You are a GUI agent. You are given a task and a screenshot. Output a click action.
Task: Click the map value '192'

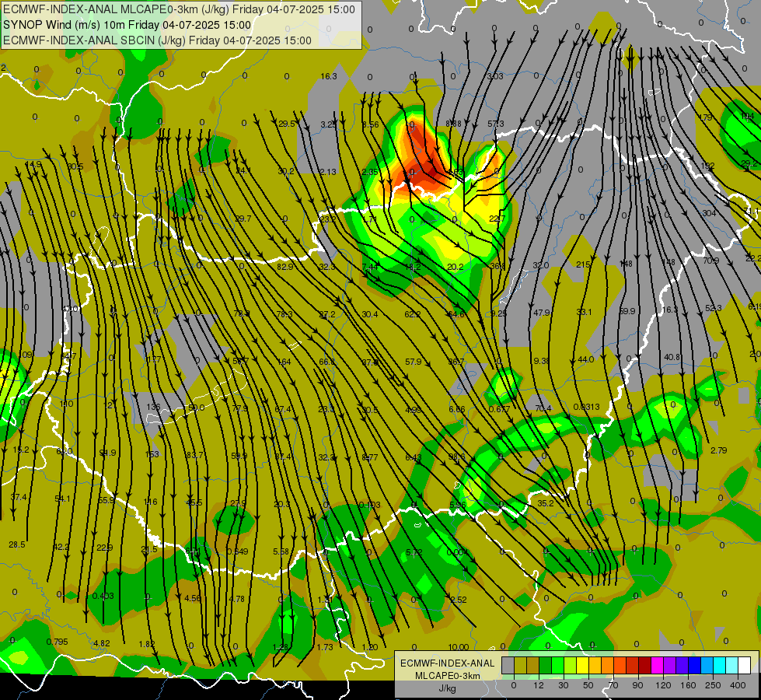(x=707, y=166)
